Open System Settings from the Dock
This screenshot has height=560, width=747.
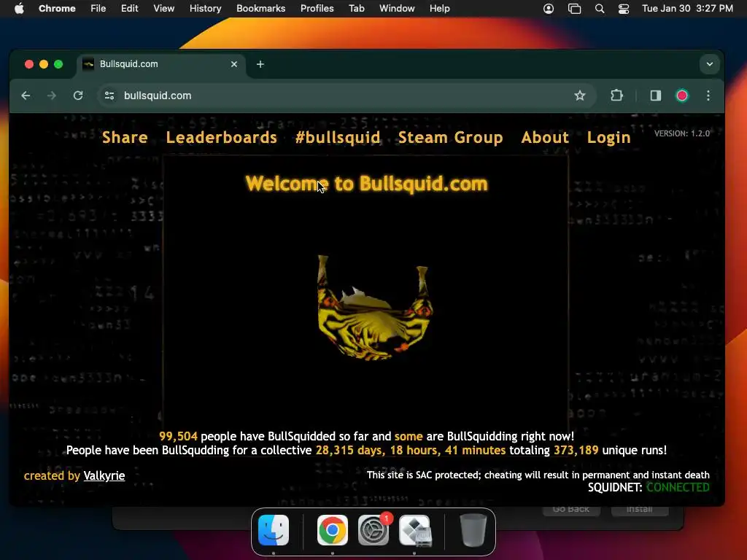point(373,530)
